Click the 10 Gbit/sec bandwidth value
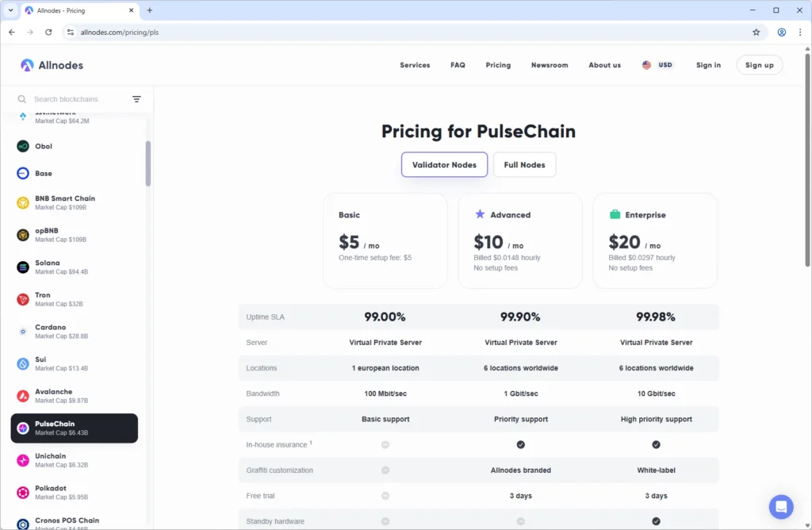 [x=656, y=394]
